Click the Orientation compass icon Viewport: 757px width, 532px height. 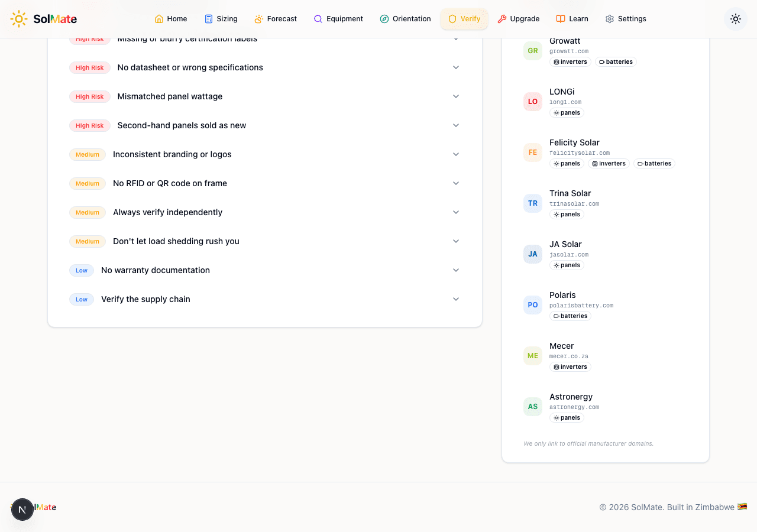coord(384,19)
